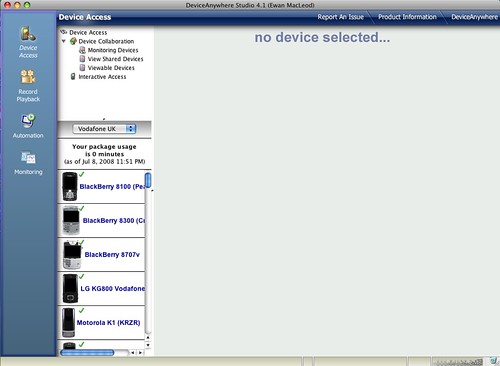Image resolution: width=500 pixels, height=366 pixels.
Task: Click the device list scroll-down arrow
Action: 148,345
